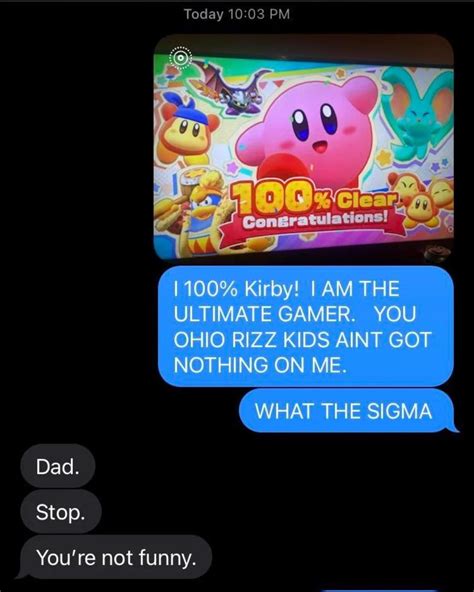Select the 'I 100% Kirby!' message bubble
474x592 pixels.
[x=305, y=326]
